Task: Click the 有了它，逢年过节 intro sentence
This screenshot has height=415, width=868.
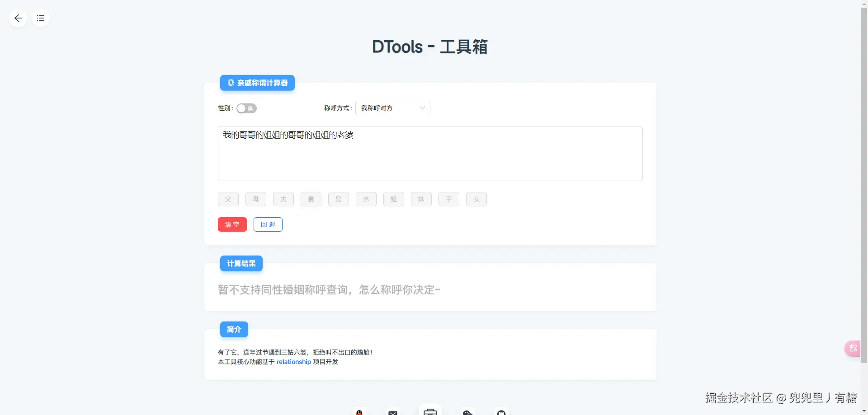Action: point(295,352)
